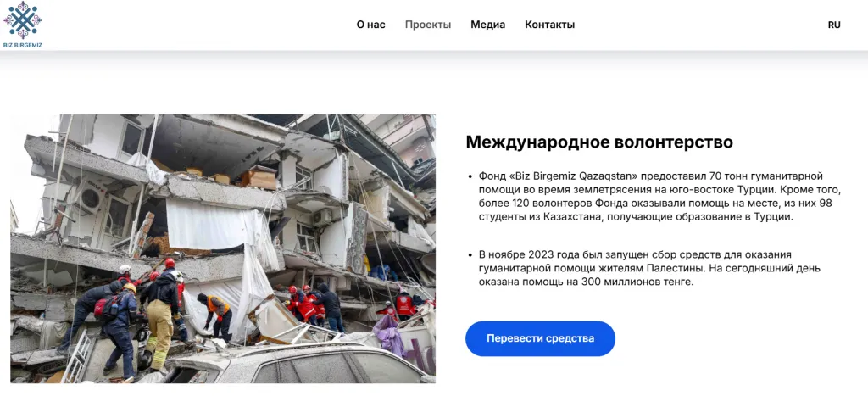The width and height of the screenshot is (868, 396).
Task: Click the Международное волонтерство heading
Action: (x=599, y=142)
